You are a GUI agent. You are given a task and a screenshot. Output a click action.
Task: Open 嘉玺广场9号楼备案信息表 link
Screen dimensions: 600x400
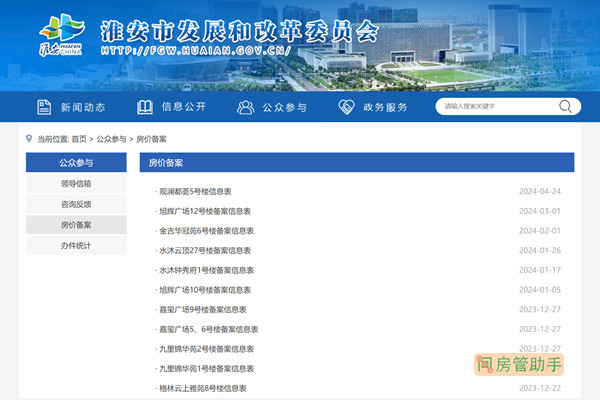(x=203, y=310)
